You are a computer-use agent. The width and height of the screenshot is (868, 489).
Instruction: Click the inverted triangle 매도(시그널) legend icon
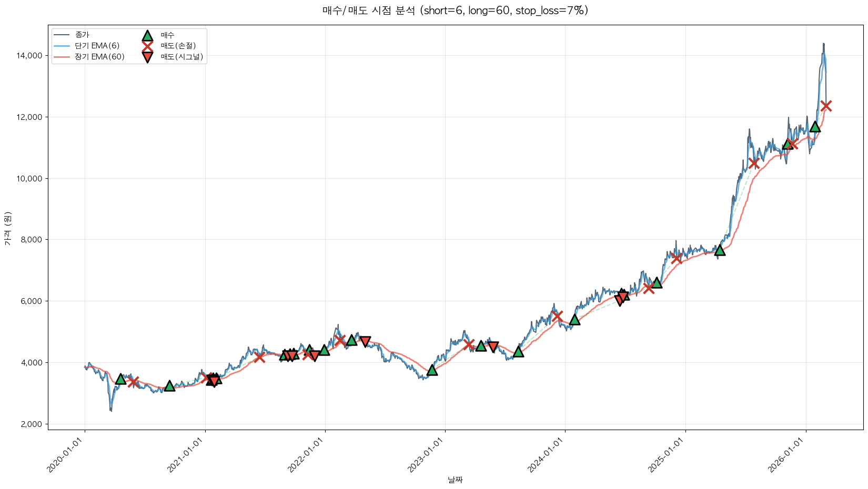[147, 57]
